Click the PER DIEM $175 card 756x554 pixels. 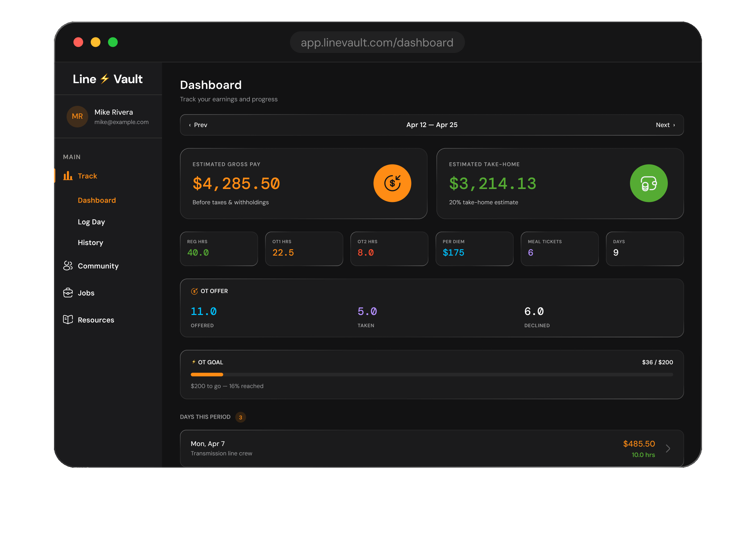[474, 249]
